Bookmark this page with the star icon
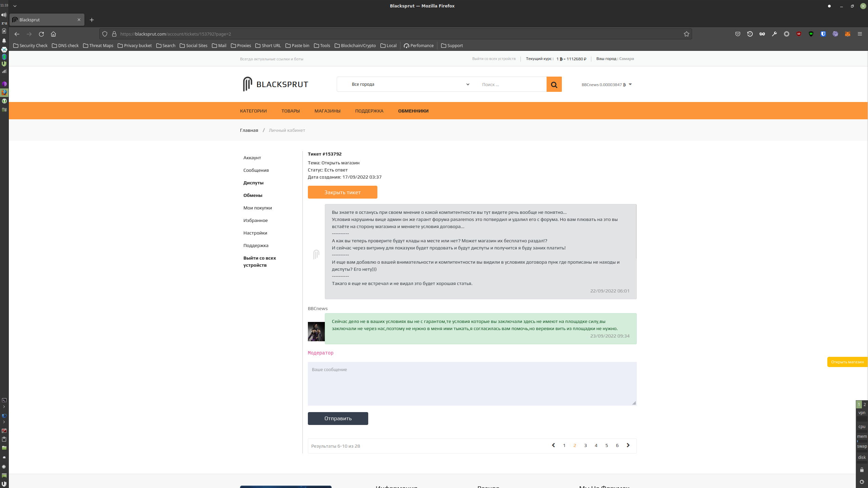Image resolution: width=868 pixels, height=488 pixels. point(687,34)
